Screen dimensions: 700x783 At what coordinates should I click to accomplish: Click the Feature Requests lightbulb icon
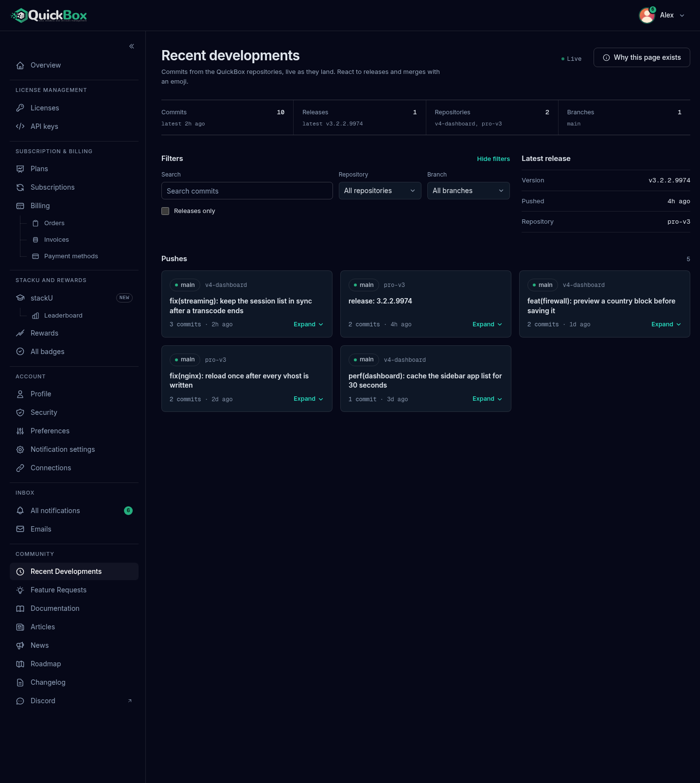(20, 590)
